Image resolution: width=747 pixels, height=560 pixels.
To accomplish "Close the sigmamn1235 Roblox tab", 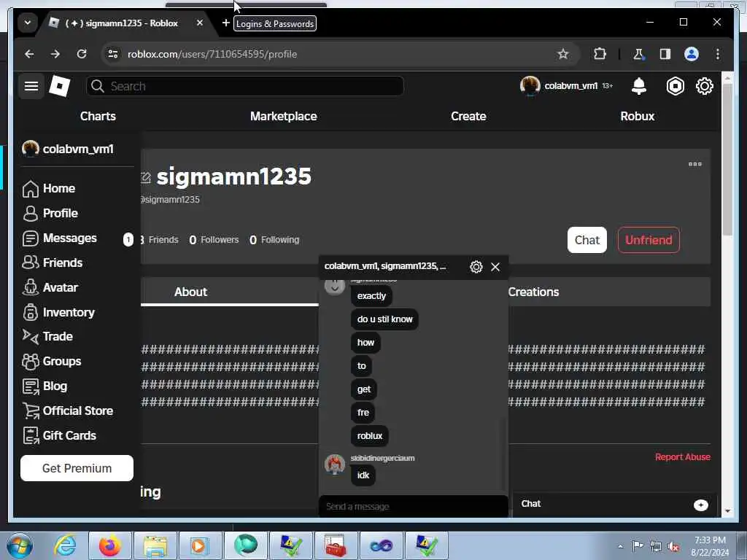I will [x=200, y=23].
